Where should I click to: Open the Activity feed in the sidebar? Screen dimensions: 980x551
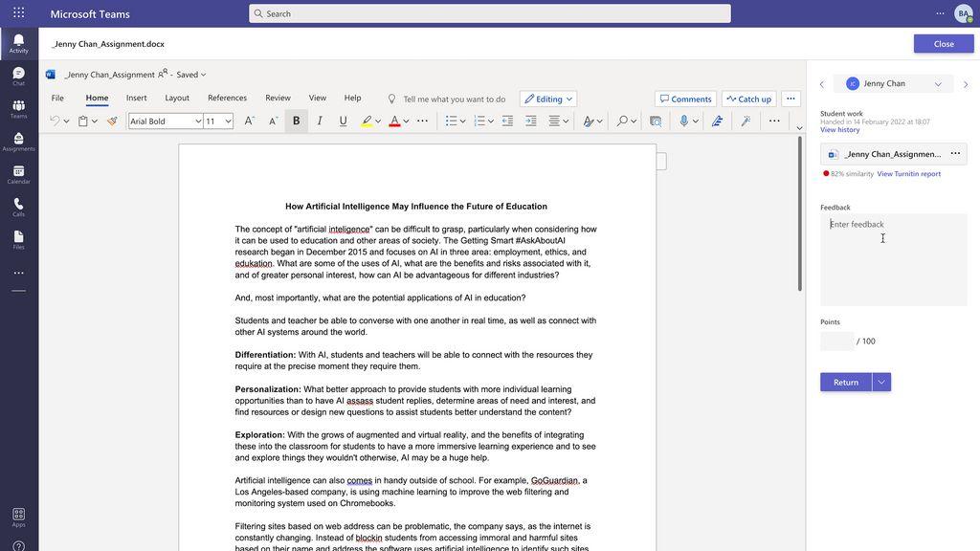point(19,44)
